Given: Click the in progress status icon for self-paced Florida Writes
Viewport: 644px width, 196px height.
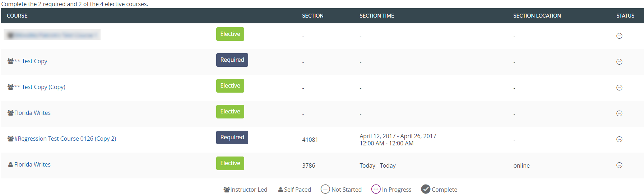Looking at the screenshot, I should (619, 165).
